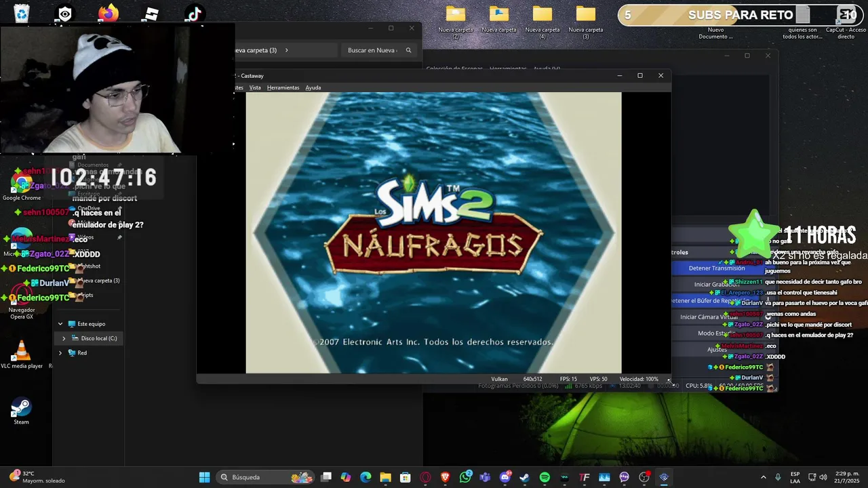This screenshot has width=868, height=488.
Task: Open Opera browser from the taskbar
Action: click(x=425, y=477)
